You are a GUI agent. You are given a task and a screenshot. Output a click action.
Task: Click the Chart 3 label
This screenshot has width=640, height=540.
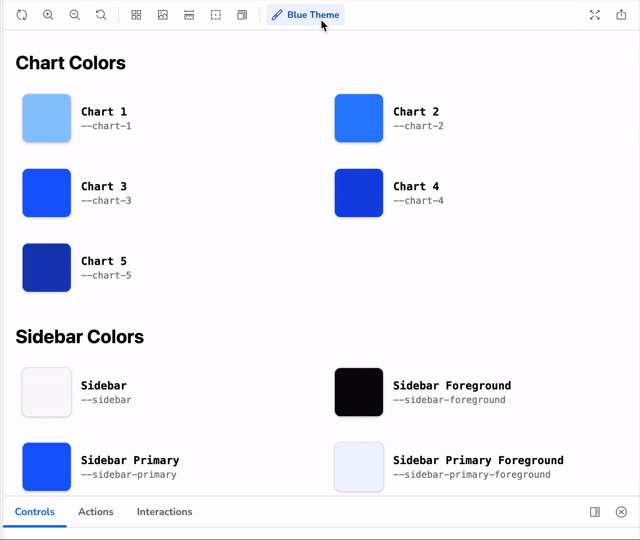[104, 187]
